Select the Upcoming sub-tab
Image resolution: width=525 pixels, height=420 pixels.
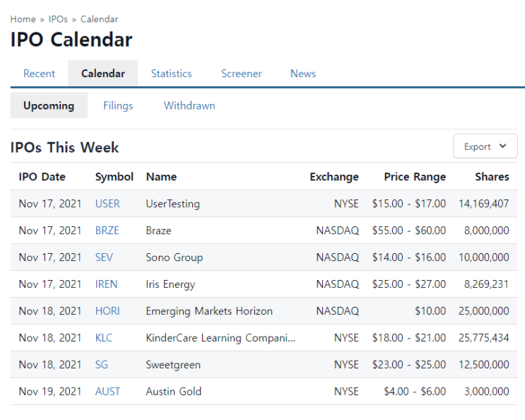[49, 105]
